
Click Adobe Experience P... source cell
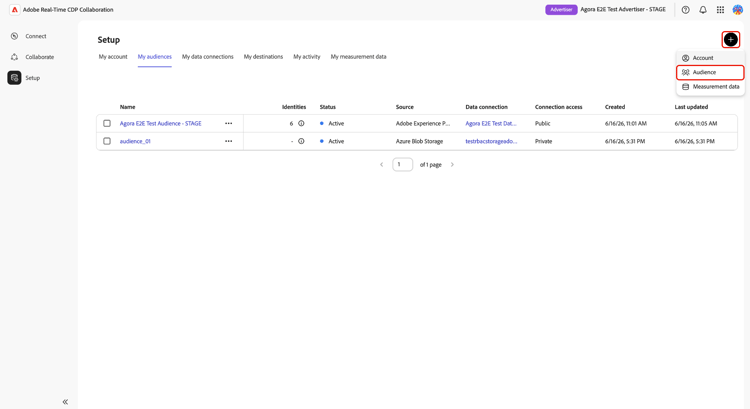tap(423, 123)
